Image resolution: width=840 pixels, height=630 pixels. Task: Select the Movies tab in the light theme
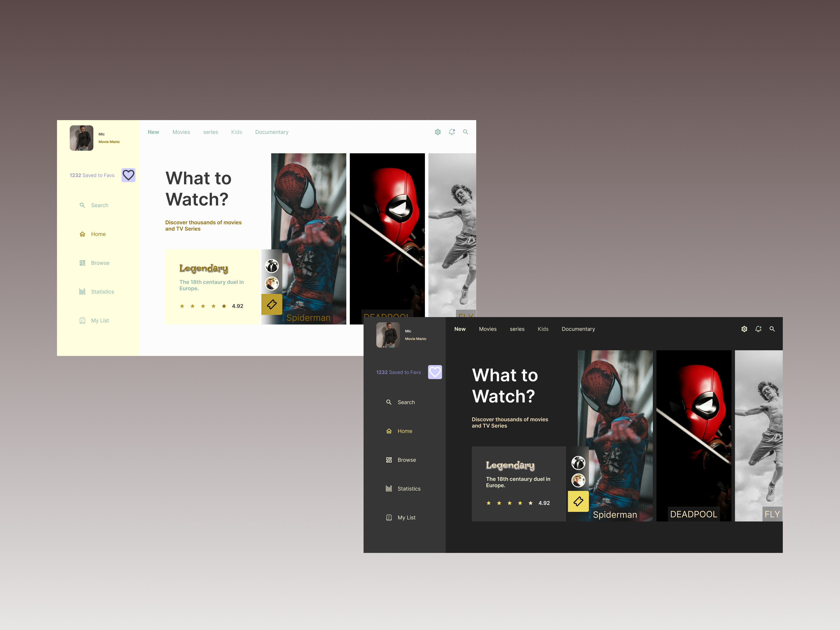(x=181, y=132)
